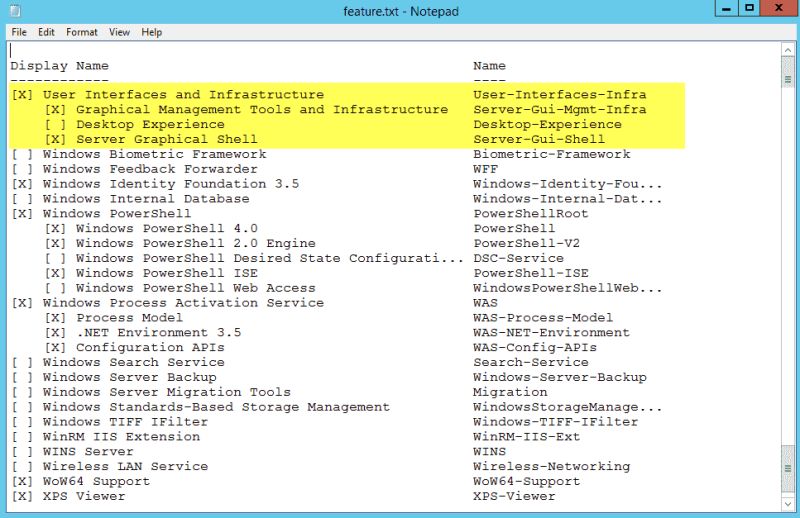Click the '.NET Environment 3.5' text
Image resolution: width=800 pixels, height=518 pixels.
(159, 332)
